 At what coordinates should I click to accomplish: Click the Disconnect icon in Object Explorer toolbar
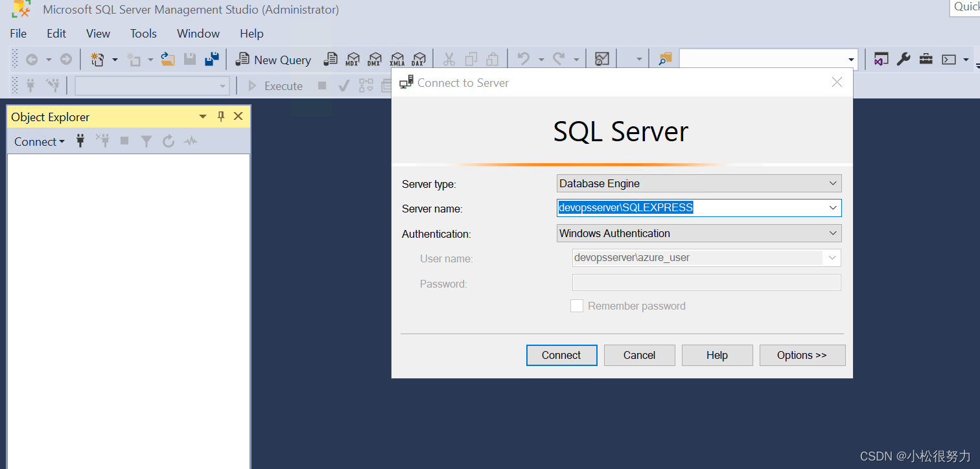click(102, 141)
